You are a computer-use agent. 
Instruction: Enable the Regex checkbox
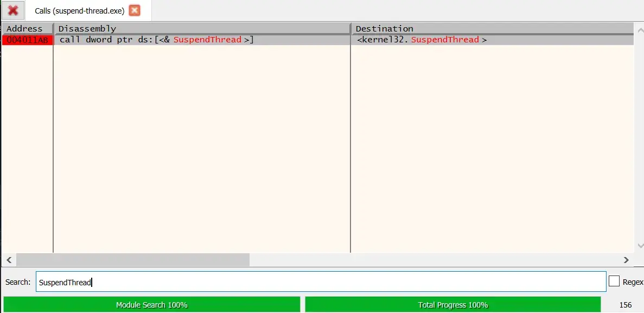pos(614,281)
